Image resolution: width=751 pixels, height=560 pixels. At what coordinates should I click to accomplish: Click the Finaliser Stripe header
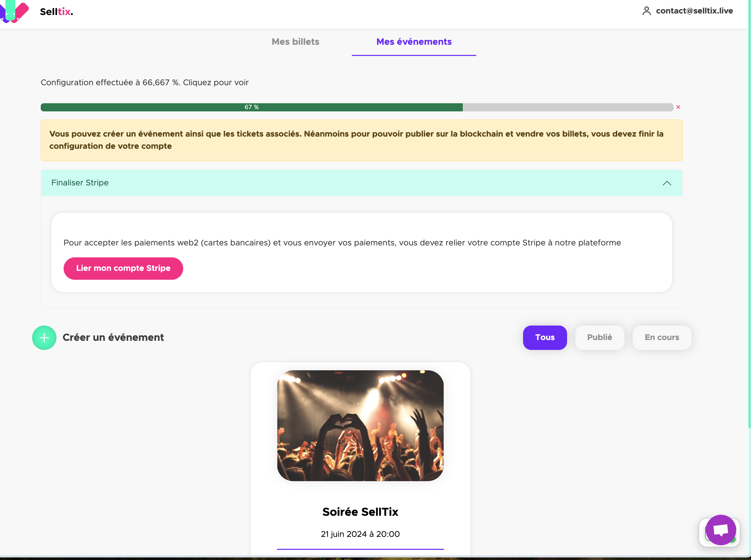(x=80, y=183)
